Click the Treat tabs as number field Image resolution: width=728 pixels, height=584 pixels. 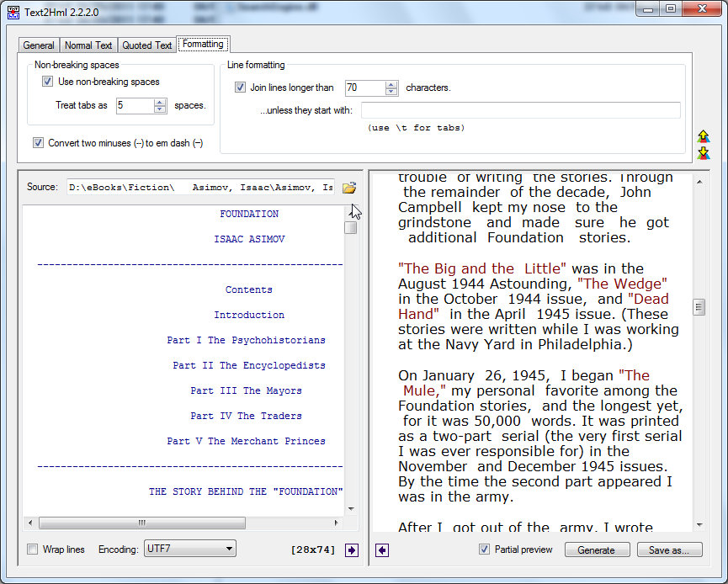[x=136, y=105]
